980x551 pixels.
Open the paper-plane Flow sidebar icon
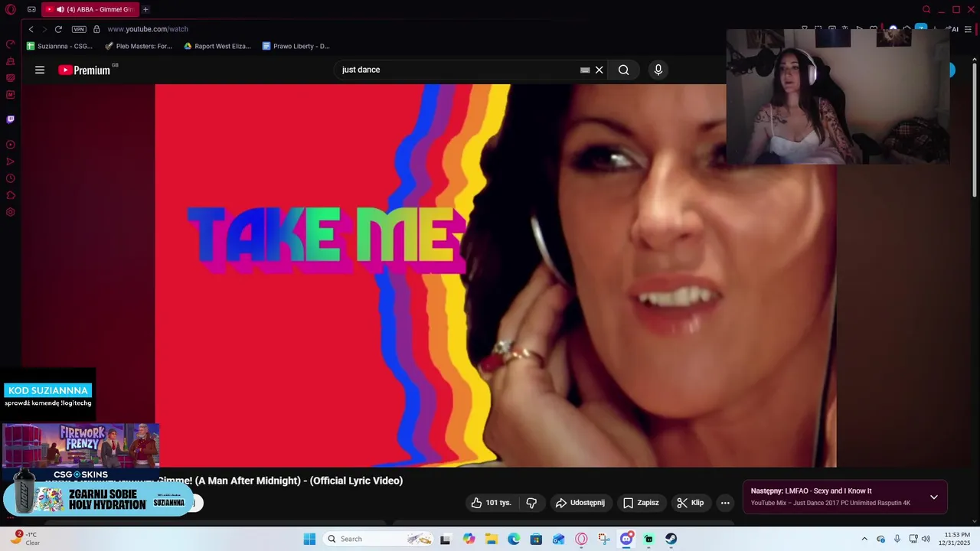(x=11, y=161)
